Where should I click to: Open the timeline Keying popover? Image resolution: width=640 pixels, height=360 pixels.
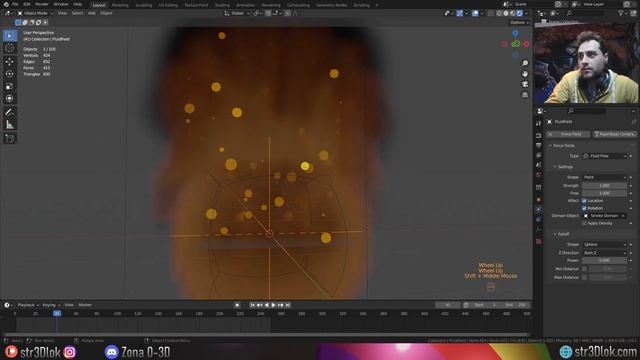tap(51, 305)
